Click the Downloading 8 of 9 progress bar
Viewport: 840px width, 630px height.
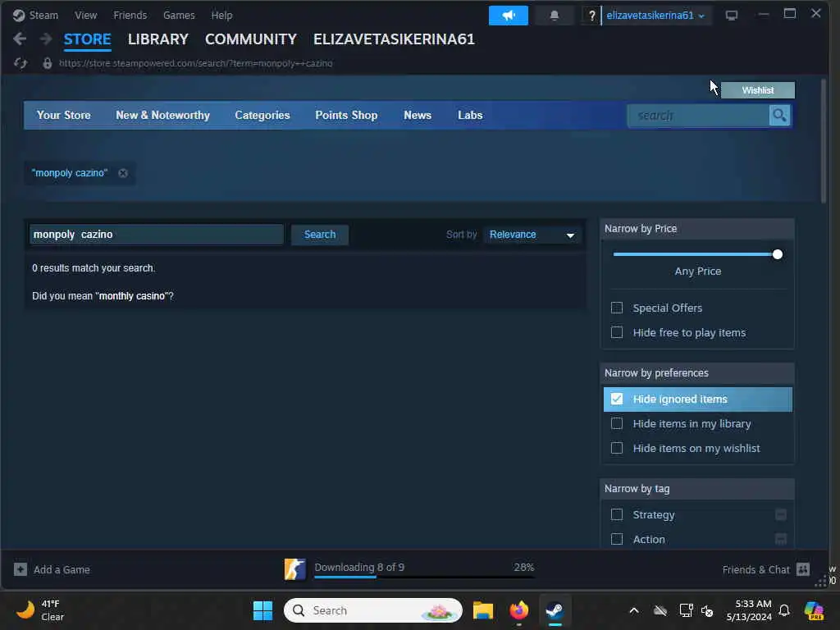click(x=424, y=577)
